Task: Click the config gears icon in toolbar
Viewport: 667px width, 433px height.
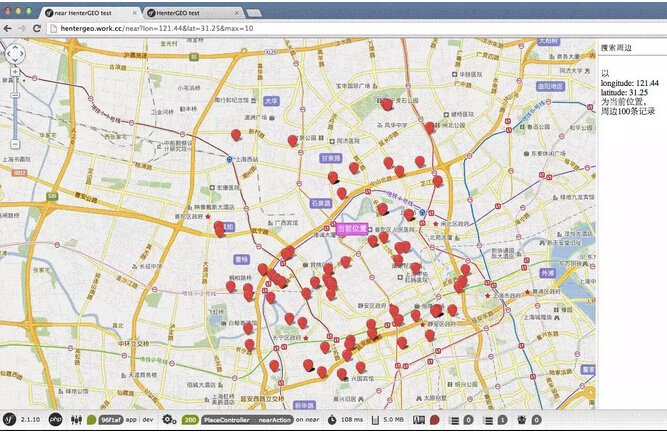Action: [169, 420]
